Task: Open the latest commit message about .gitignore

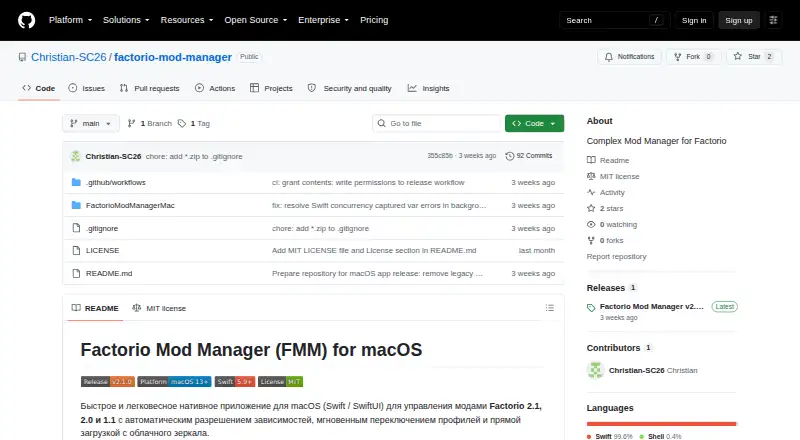Action: tap(194, 157)
